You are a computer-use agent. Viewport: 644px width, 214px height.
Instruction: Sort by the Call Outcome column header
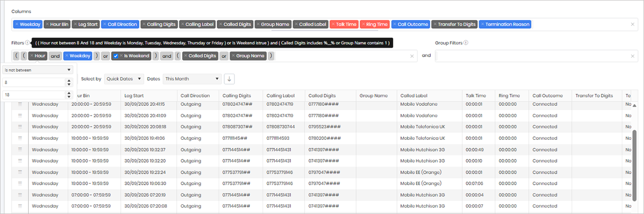point(550,95)
